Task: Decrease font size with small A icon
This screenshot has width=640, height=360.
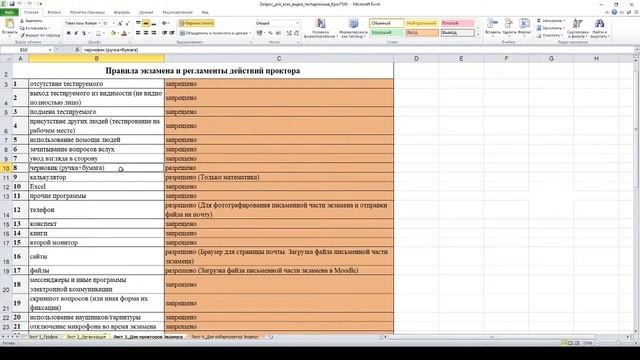Action: [x=127, y=23]
